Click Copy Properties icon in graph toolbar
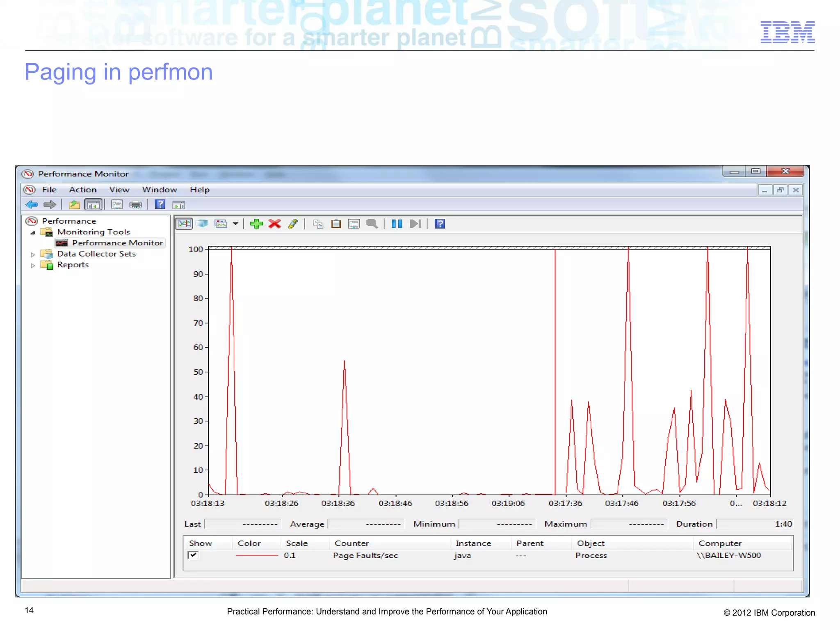Image resolution: width=840 pixels, height=630 pixels. [x=318, y=224]
